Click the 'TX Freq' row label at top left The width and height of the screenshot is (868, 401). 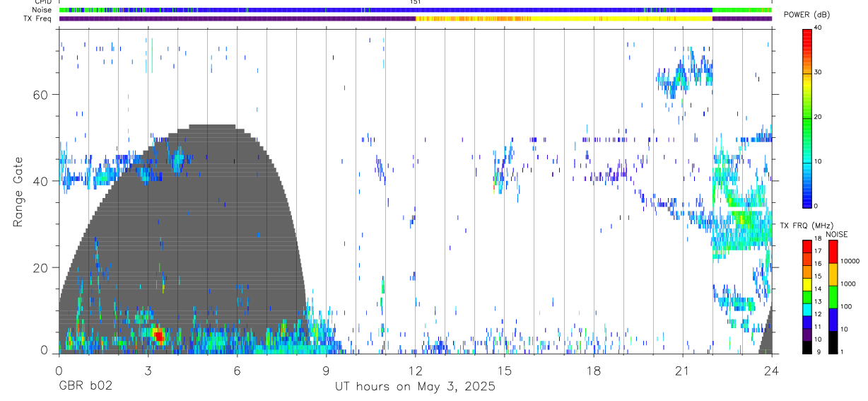click(x=38, y=18)
